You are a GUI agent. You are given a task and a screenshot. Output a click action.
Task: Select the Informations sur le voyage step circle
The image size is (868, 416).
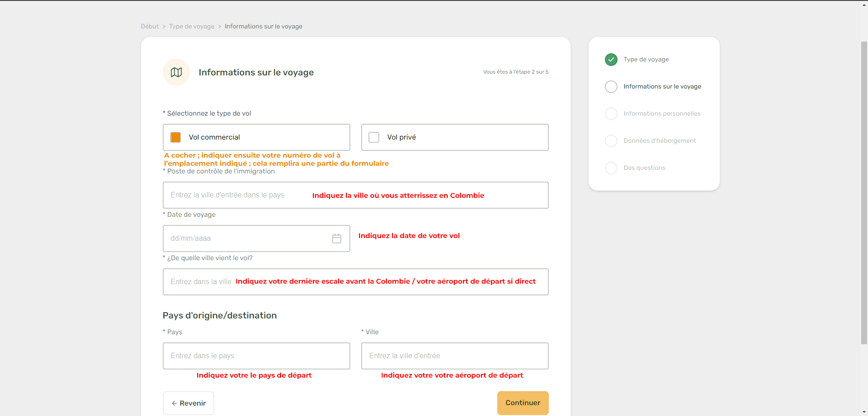611,87
